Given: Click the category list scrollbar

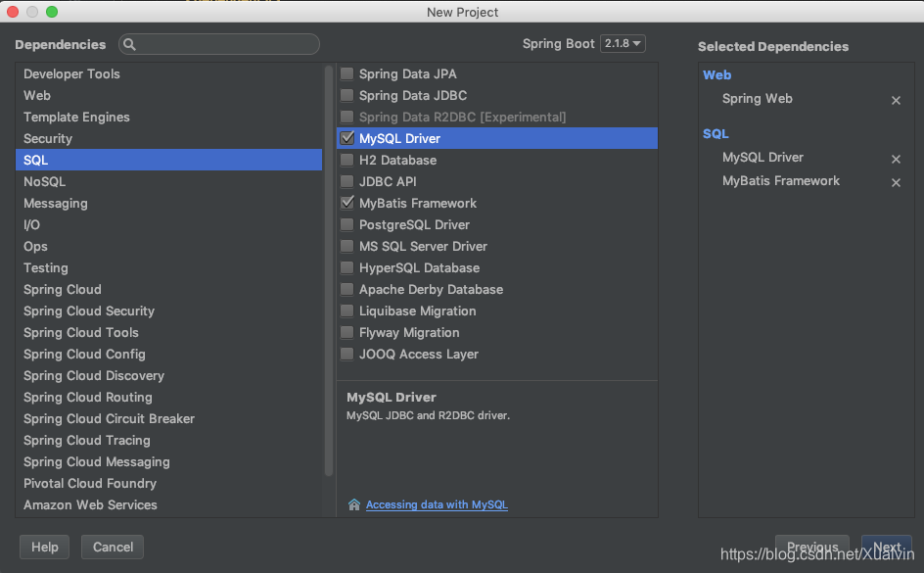Looking at the screenshot, I should coord(329,270).
